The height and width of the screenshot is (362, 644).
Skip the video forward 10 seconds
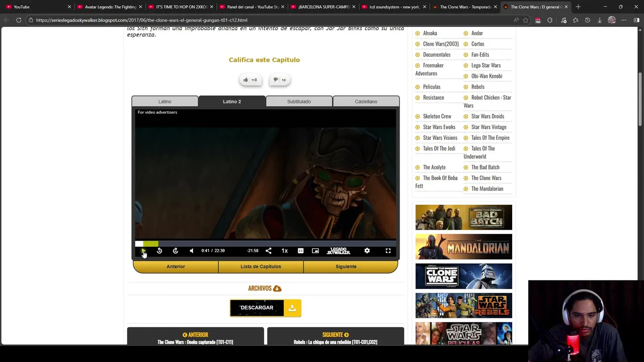(176, 251)
